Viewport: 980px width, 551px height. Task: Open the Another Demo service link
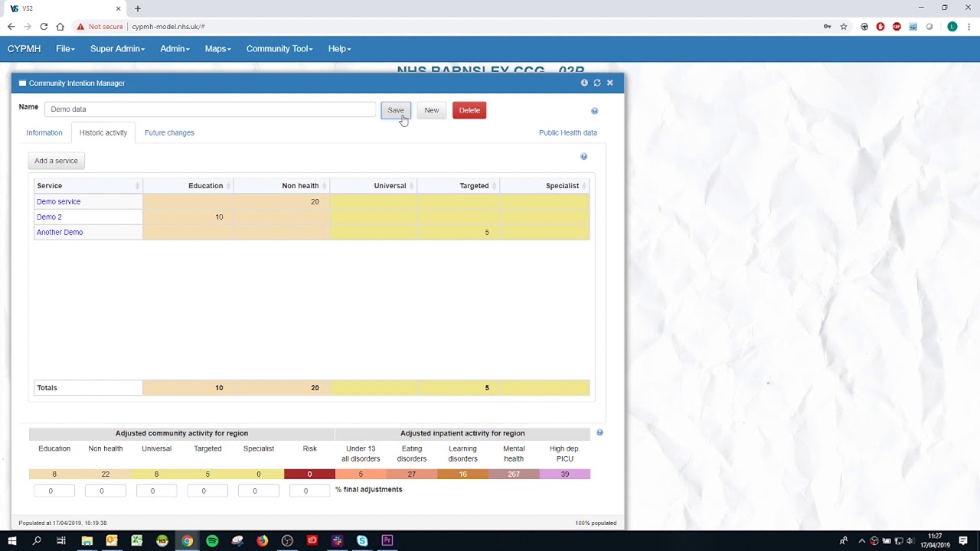point(60,233)
